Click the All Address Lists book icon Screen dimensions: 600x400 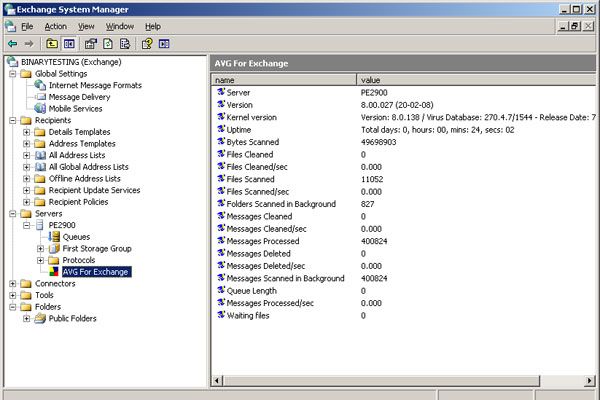pos(40,155)
